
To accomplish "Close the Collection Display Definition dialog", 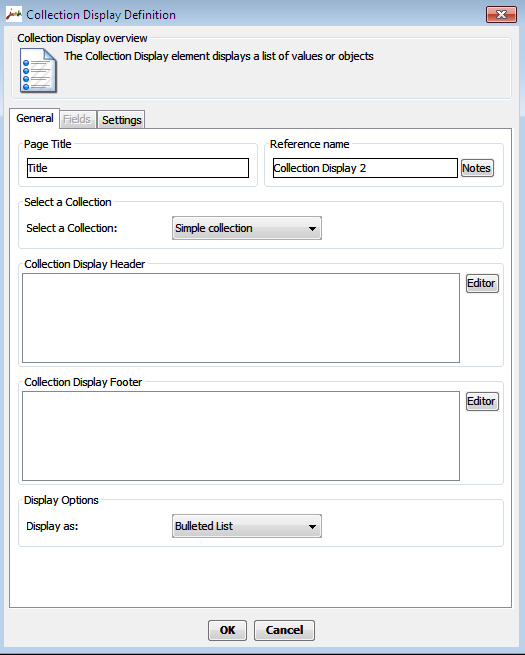I will [x=501, y=15].
